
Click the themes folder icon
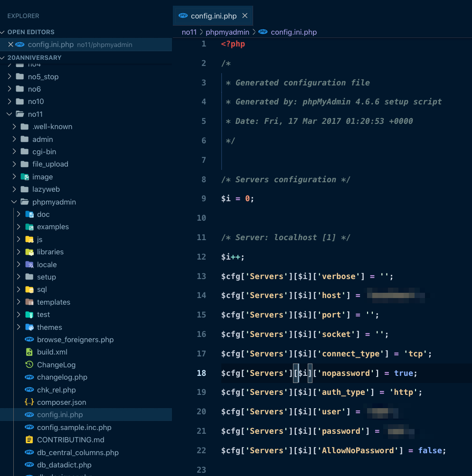tap(29, 327)
